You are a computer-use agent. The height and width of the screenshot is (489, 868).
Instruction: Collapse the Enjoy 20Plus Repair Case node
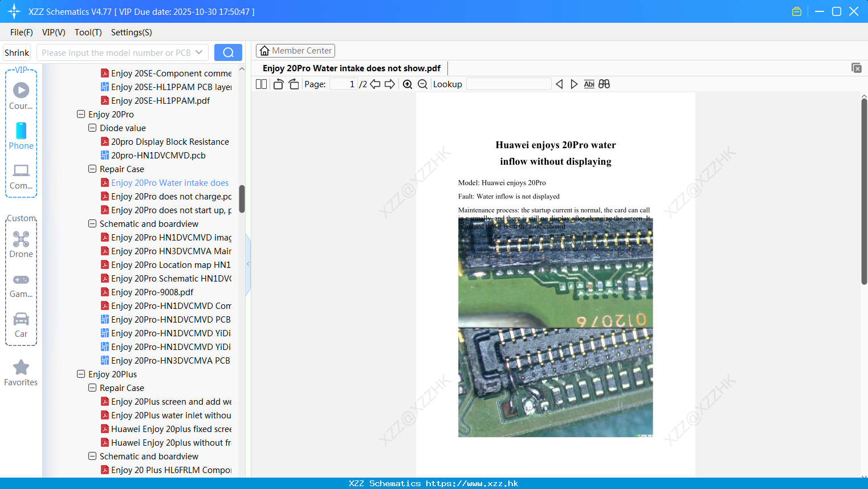pos(92,388)
